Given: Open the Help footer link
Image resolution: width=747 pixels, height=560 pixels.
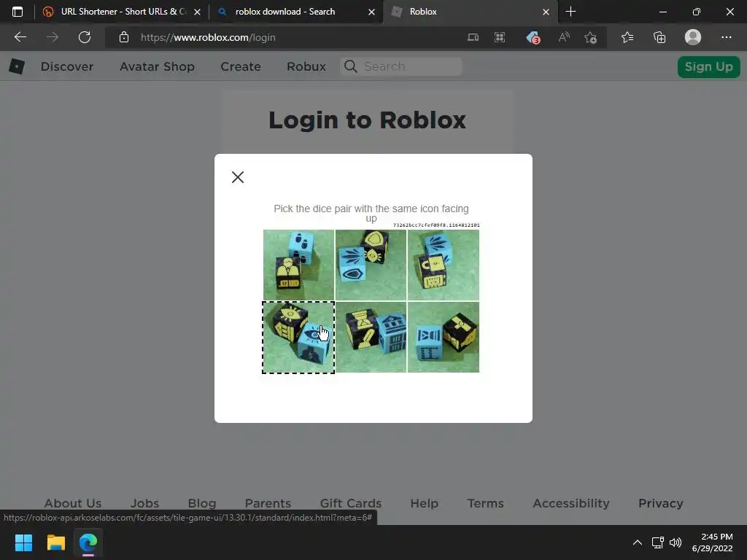Looking at the screenshot, I should click(x=425, y=503).
